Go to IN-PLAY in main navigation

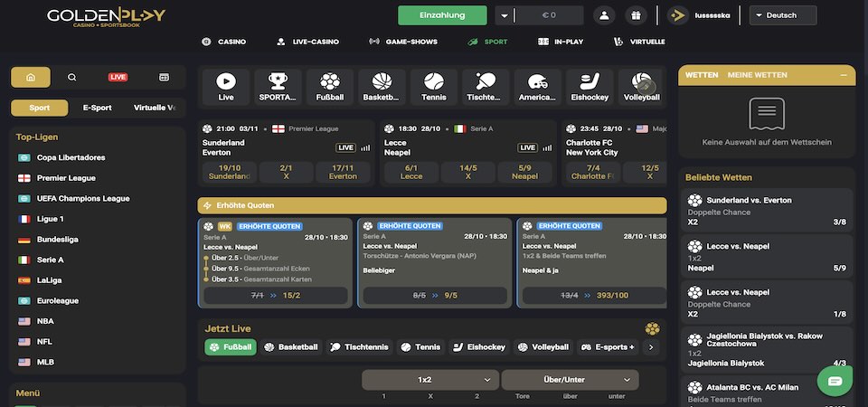pos(561,42)
